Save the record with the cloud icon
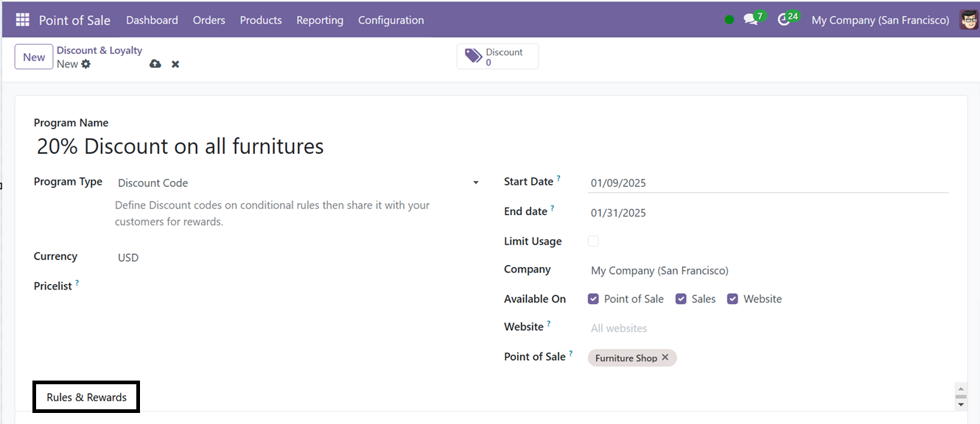The width and height of the screenshot is (980, 424). coord(155,64)
